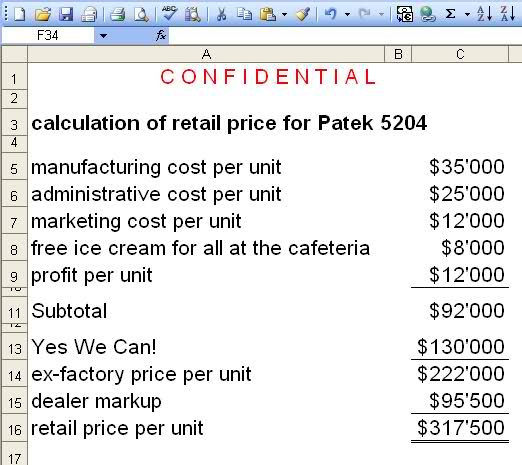Insert Hyperlink with the globe chain icon
This screenshot has width=522, height=465.
[x=428, y=14]
